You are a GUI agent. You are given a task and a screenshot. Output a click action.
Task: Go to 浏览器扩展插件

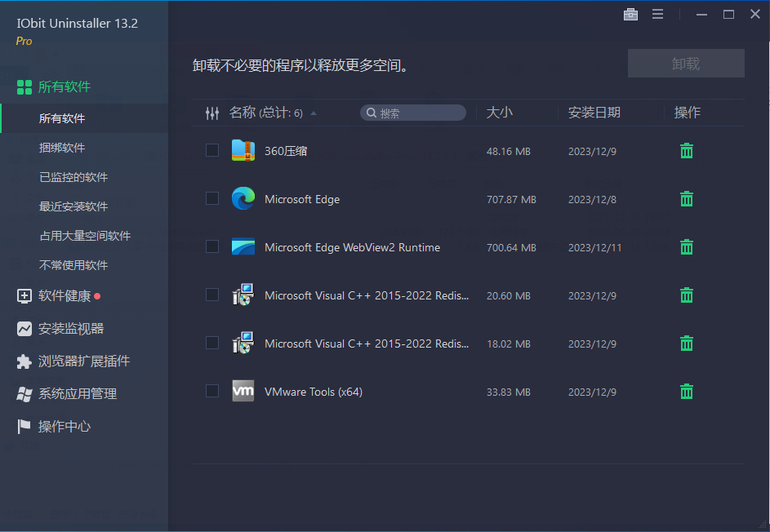click(x=84, y=361)
